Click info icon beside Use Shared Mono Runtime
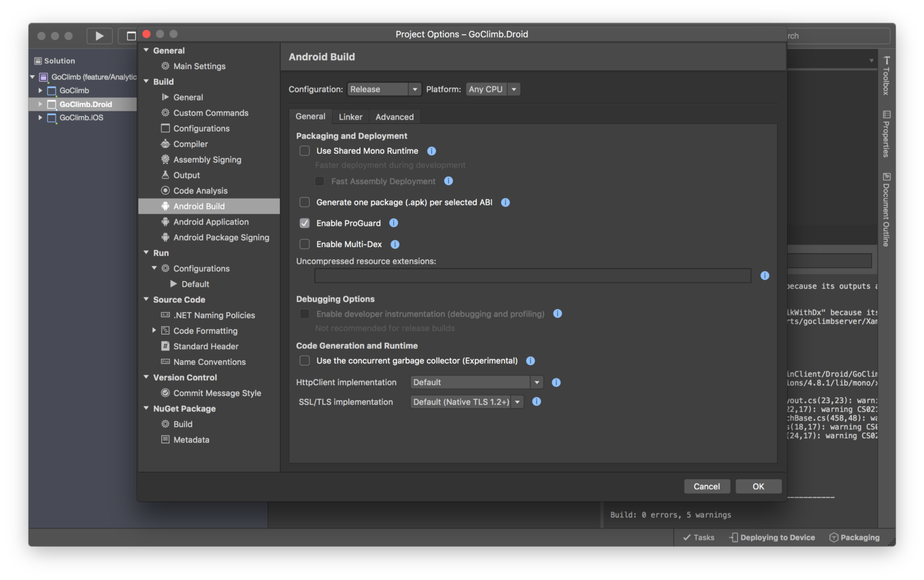 [431, 151]
